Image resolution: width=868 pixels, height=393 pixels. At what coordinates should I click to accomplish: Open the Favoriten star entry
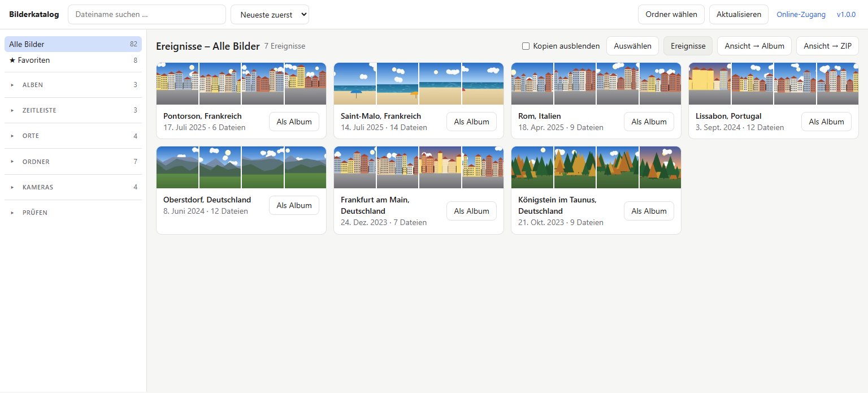73,60
